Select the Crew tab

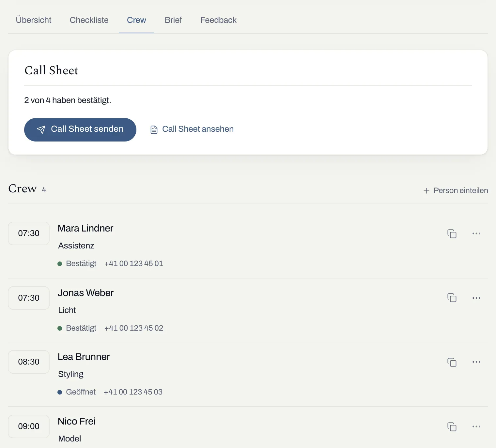pyautogui.click(x=136, y=20)
